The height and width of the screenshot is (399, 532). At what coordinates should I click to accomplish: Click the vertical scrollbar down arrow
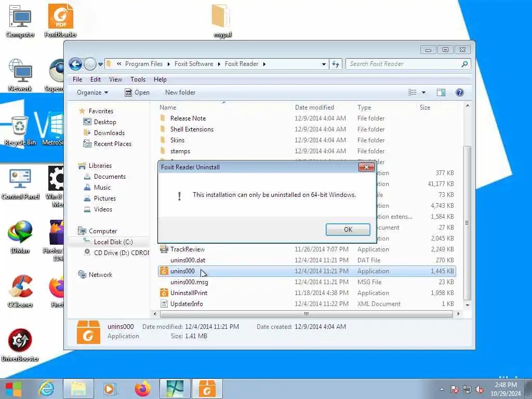468,304
